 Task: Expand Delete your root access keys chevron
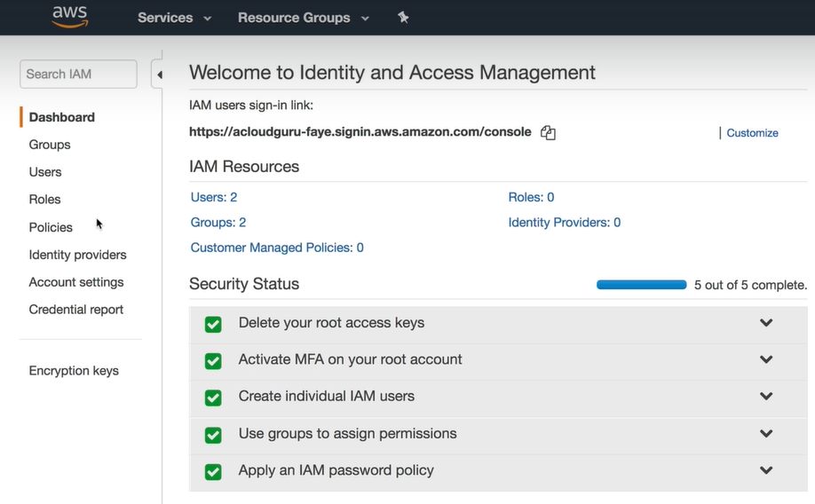[x=766, y=323]
